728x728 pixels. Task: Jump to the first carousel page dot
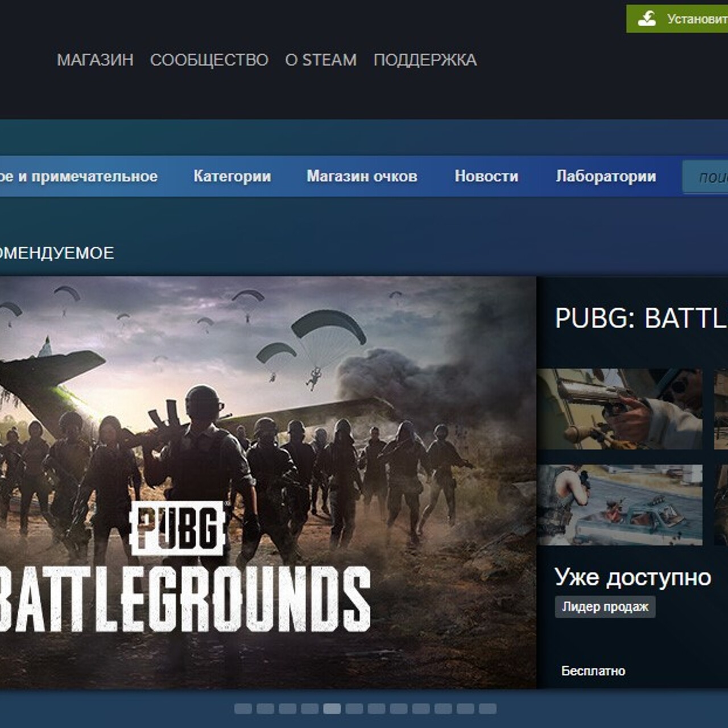[x=243, y=709]
